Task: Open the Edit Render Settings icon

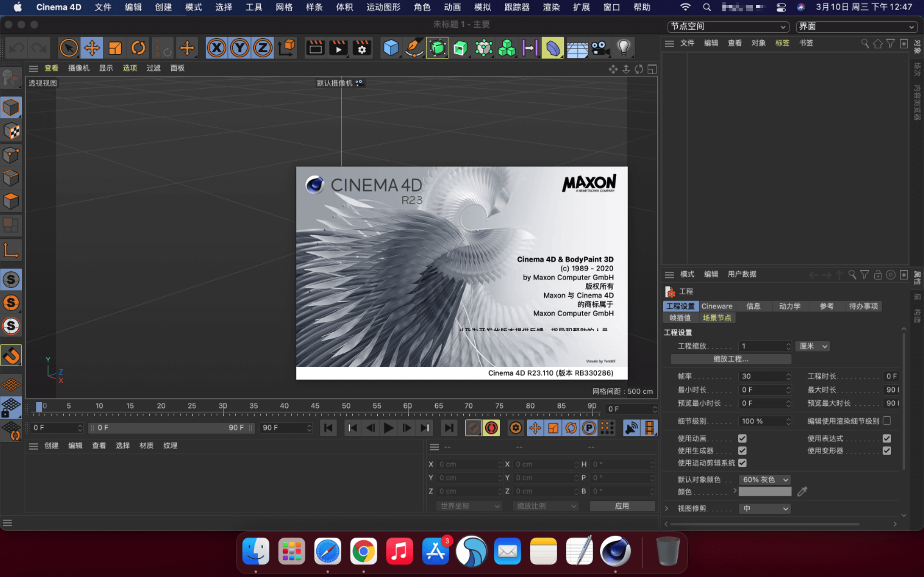Action: click(x=362, y=48)
